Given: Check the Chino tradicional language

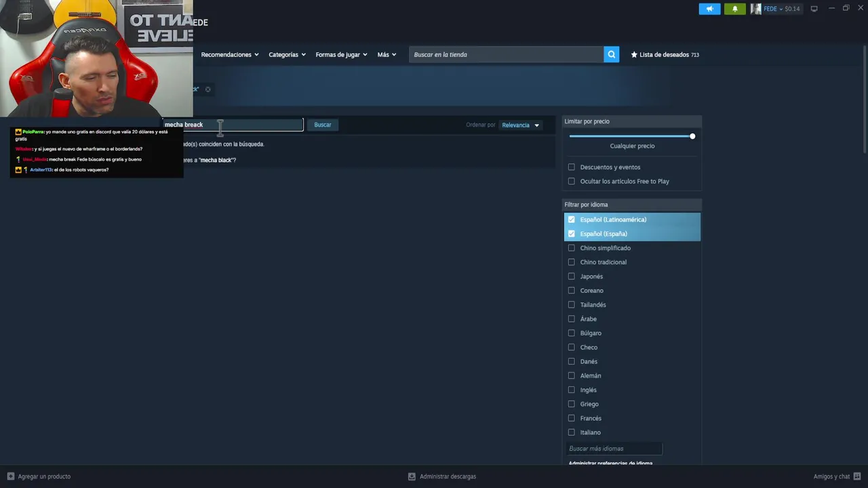Looking at the screenshot, I should click(571, 262).
